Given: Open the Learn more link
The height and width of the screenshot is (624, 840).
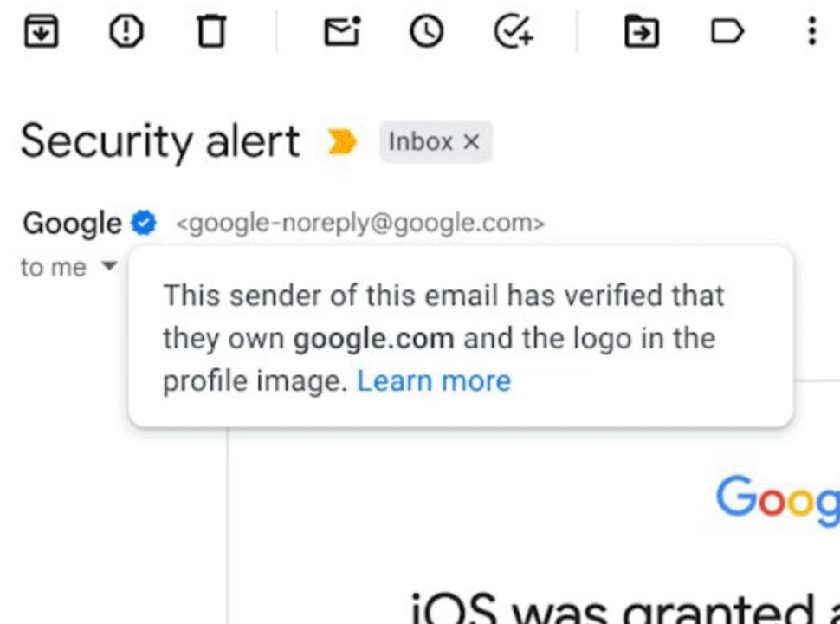Looking at the screenshot, I should (x=434, y=381).
